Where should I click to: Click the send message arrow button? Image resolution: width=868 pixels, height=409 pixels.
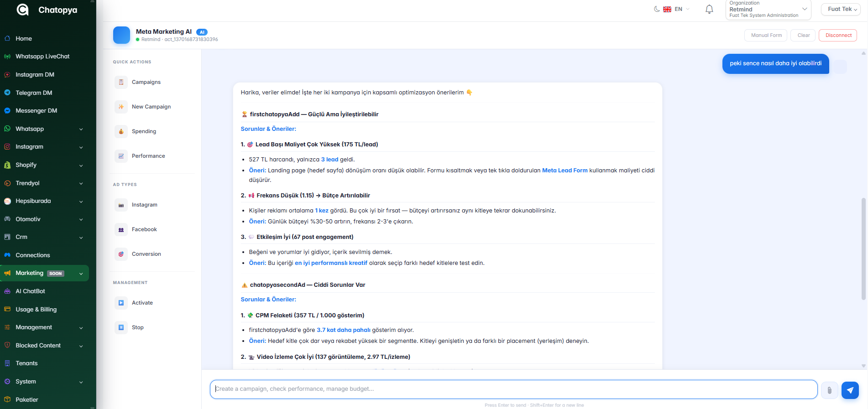[x=850, y=390]
